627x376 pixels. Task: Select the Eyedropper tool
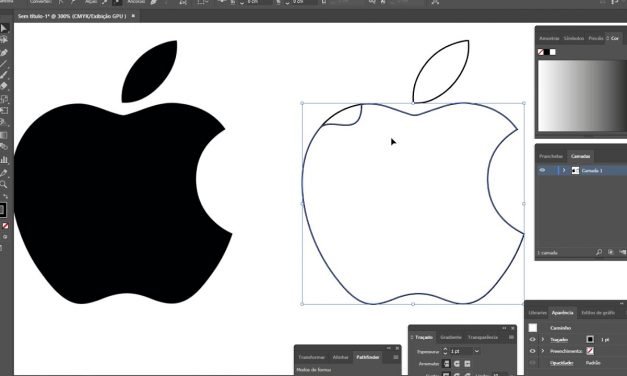(4, 173)
